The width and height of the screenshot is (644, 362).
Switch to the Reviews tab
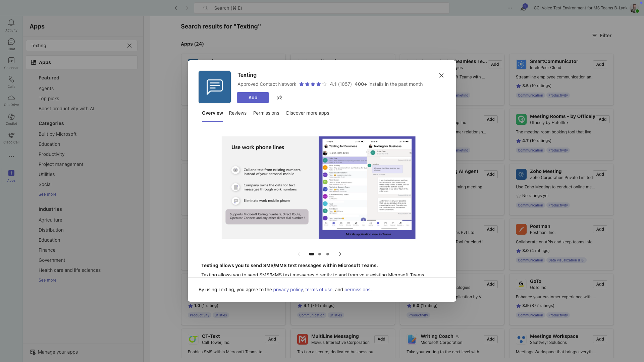tap(237, 113)
